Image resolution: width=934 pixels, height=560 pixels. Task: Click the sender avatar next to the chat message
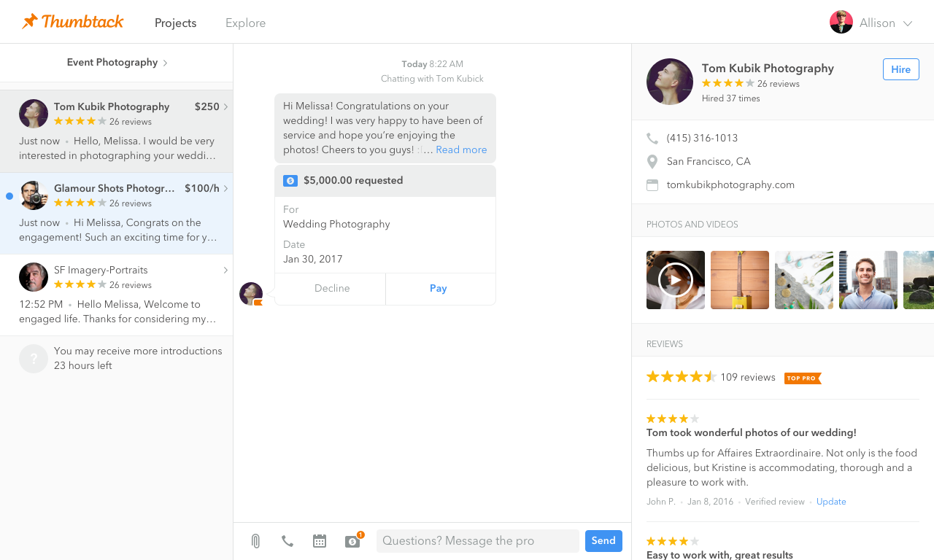point(251,294)
